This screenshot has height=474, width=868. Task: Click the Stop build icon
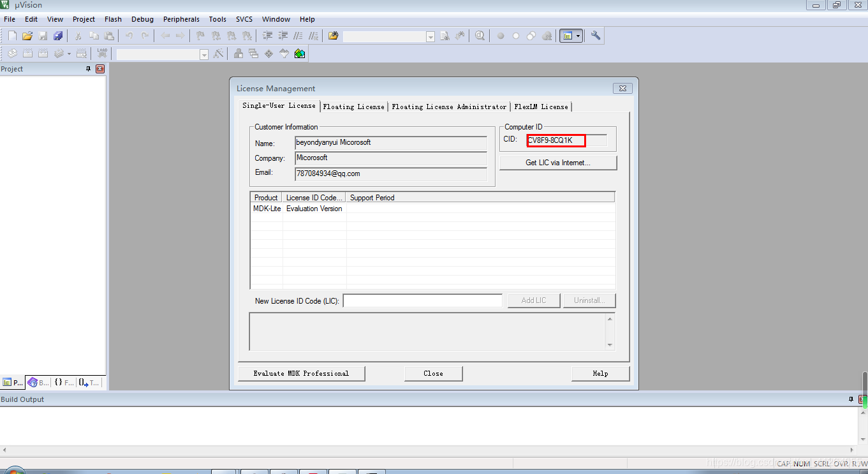[x=81, y=54]
